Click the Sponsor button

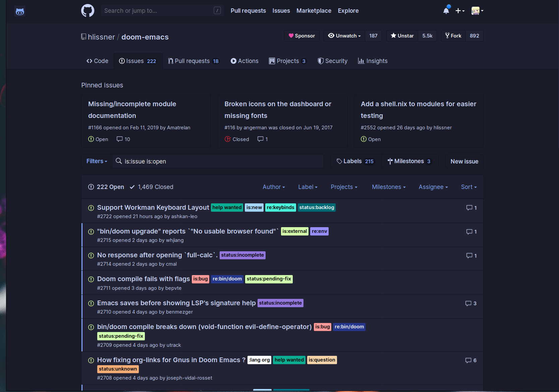301,36
